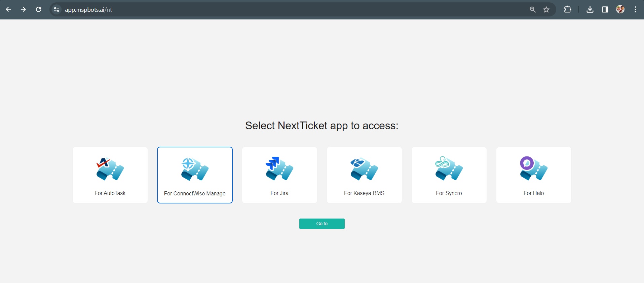Click the ConnectWise Manage NextTicket icon
Screen dimensions: 644x283
pos(195,169)
